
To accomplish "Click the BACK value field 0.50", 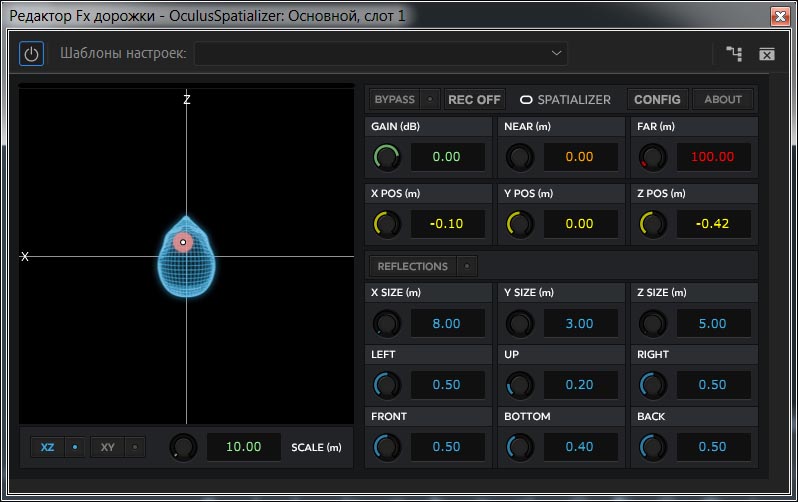I will (x=713, y=447).
